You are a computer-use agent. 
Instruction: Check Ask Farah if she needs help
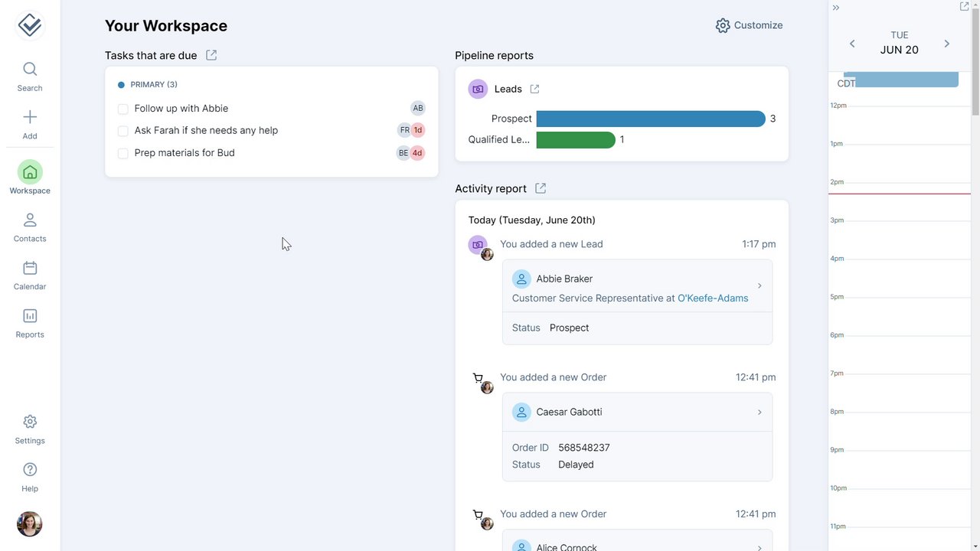tap(122, 131)
